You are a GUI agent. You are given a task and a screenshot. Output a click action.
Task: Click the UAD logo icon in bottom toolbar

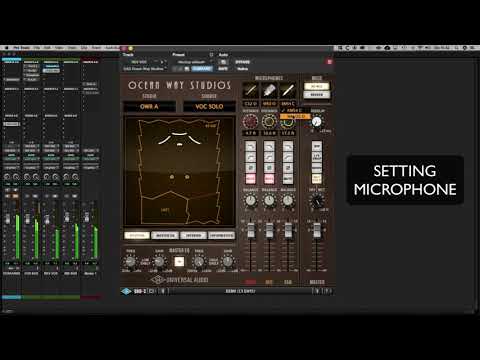pyautogui.click(x=126, y=291)
